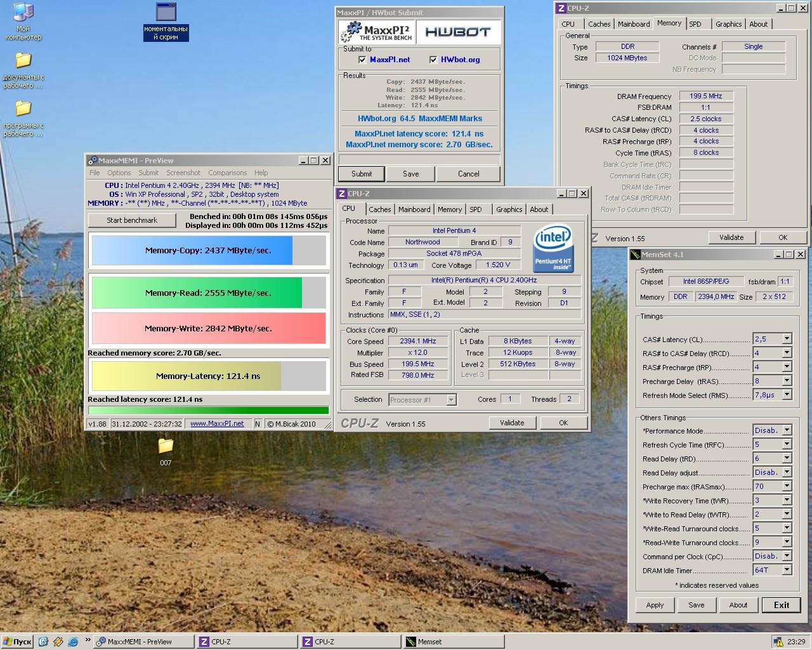Viewport: 812px width, 650px height.
Task: Click the green benchmark progress bar
Action: pos(209,411)
